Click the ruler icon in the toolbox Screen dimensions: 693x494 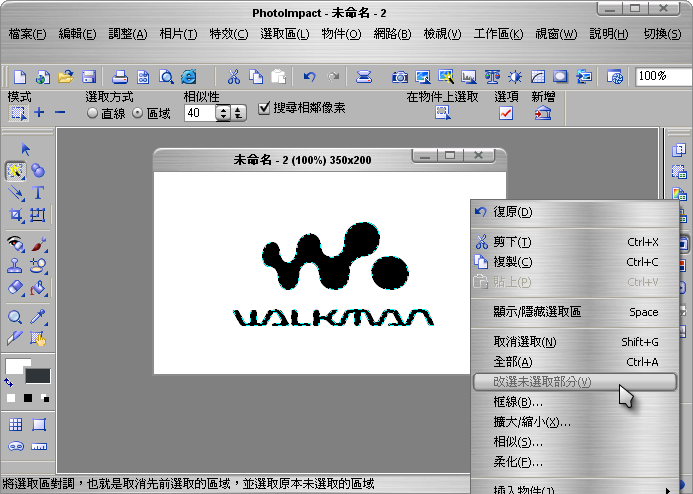39,446
